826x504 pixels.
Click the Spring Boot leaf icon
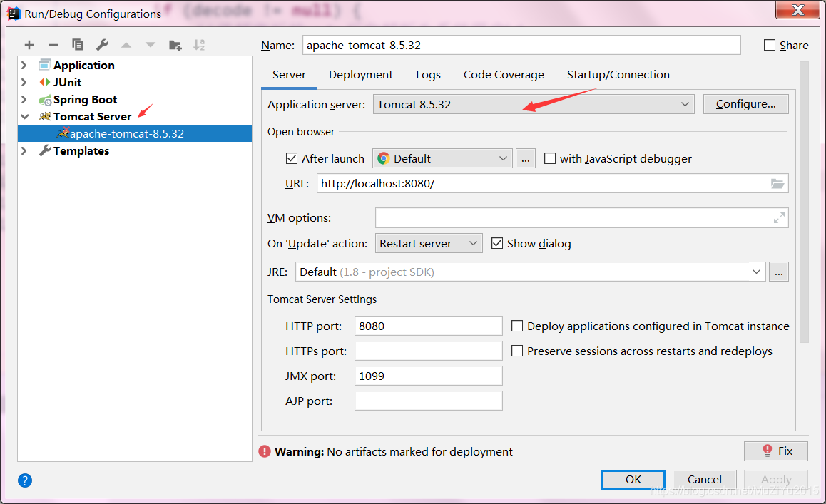pos(45,100)
